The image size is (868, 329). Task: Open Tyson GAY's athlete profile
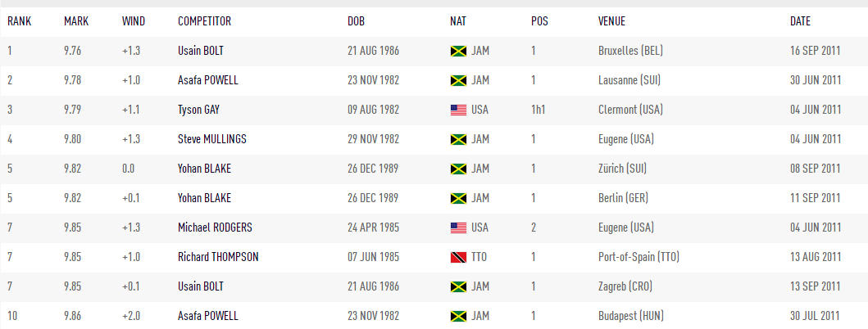(x=198, y=110)
